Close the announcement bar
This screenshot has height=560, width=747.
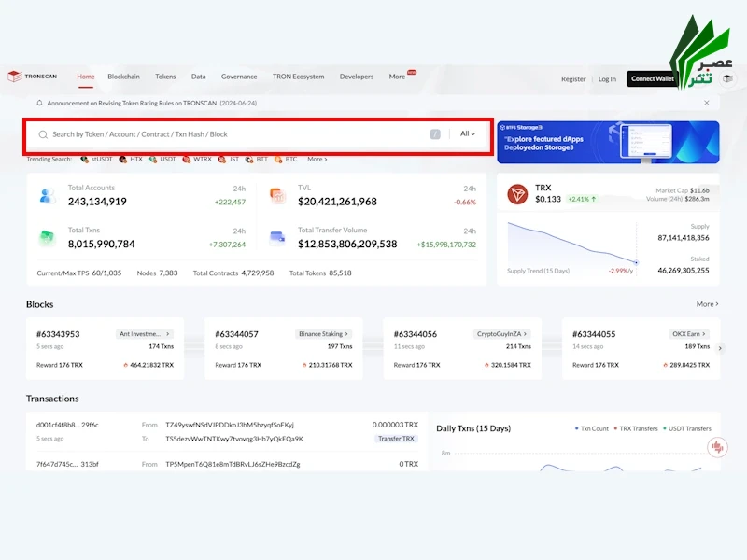coord(707,103)
